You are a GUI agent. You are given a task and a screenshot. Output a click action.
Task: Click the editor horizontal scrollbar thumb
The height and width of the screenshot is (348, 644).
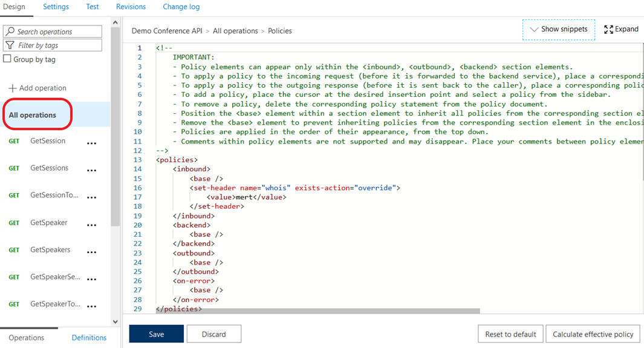pyautogui.click(x=317, y=311)
